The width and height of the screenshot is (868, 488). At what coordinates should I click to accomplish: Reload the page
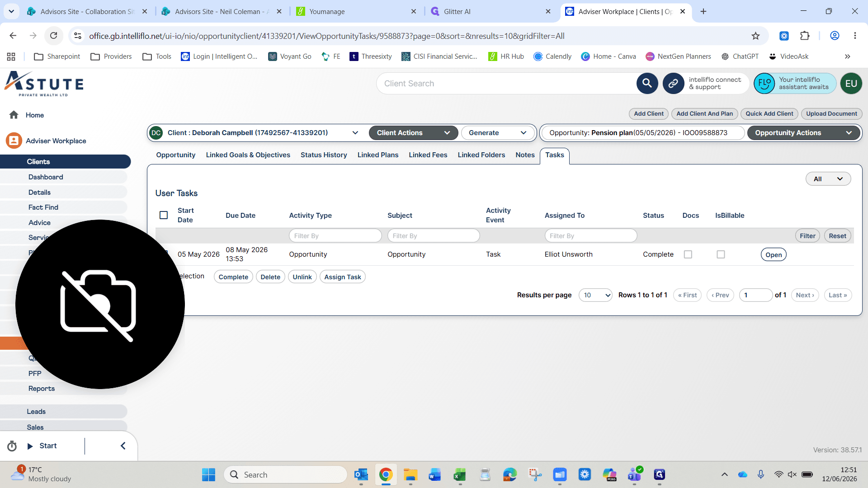click(53, 36)
